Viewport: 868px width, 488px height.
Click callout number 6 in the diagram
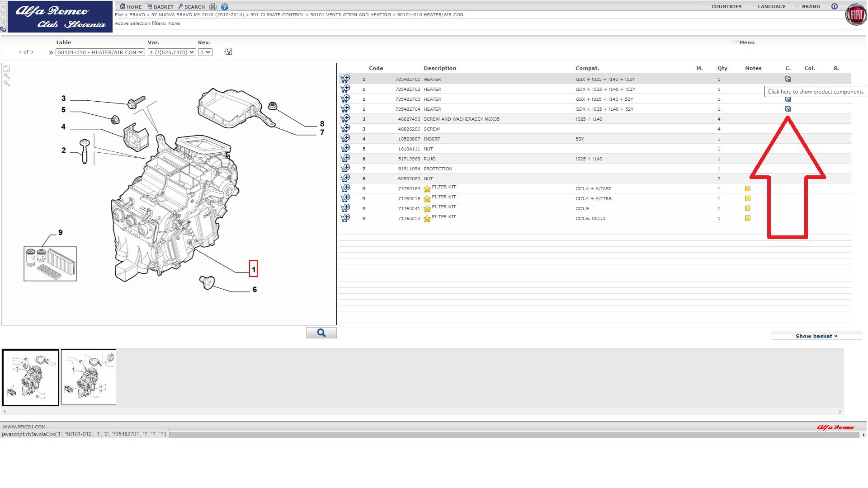(255, 290)
